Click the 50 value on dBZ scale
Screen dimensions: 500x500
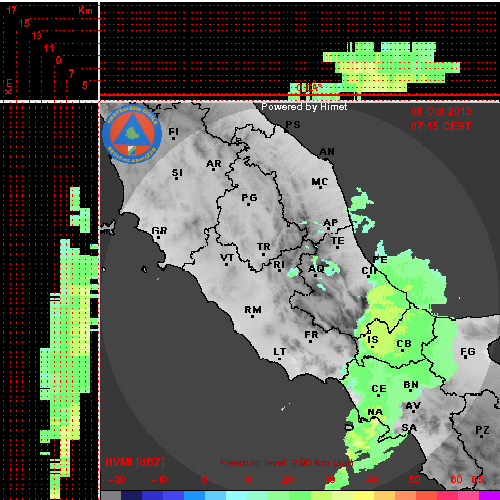point(415,480)
